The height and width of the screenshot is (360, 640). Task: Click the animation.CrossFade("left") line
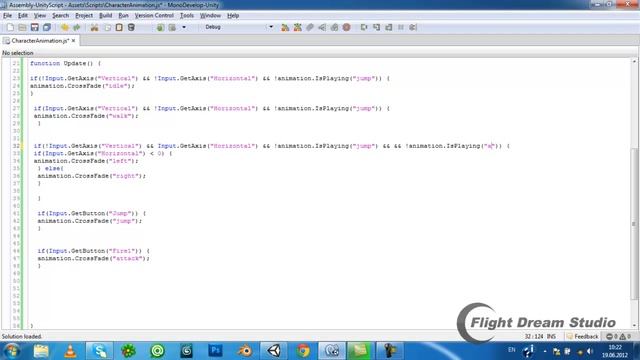click(x=86, y=161)
